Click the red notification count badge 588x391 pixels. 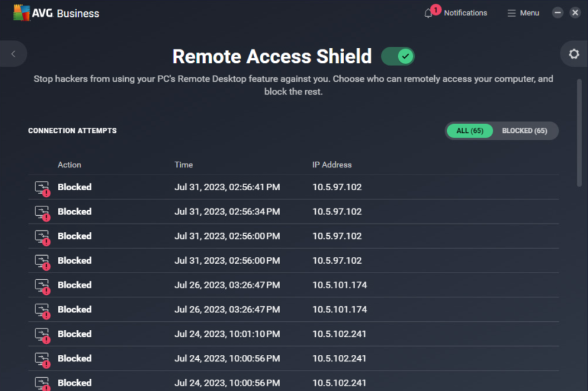(x=435, y=9)
